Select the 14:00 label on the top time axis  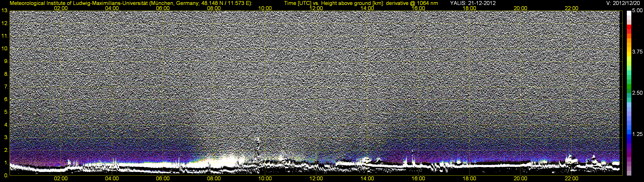point(367,8)
